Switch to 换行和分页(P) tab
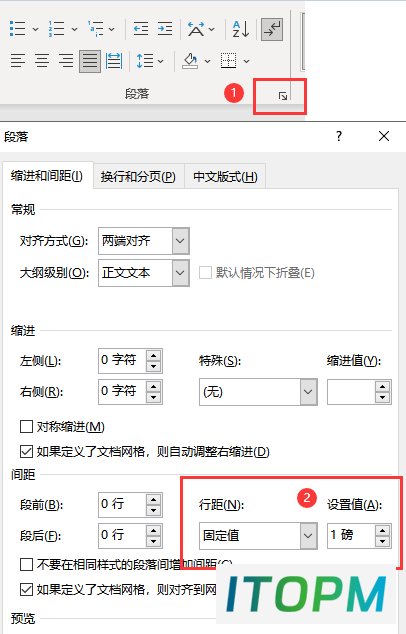 [138, 177]
